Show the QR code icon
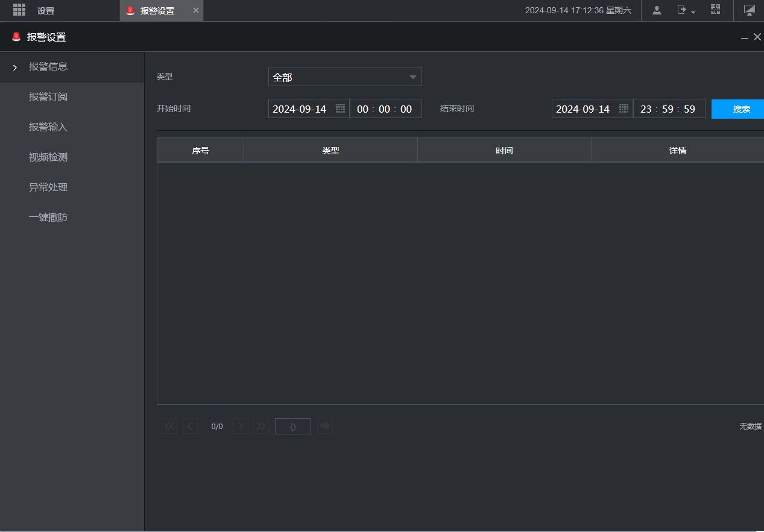 [715, 10]
